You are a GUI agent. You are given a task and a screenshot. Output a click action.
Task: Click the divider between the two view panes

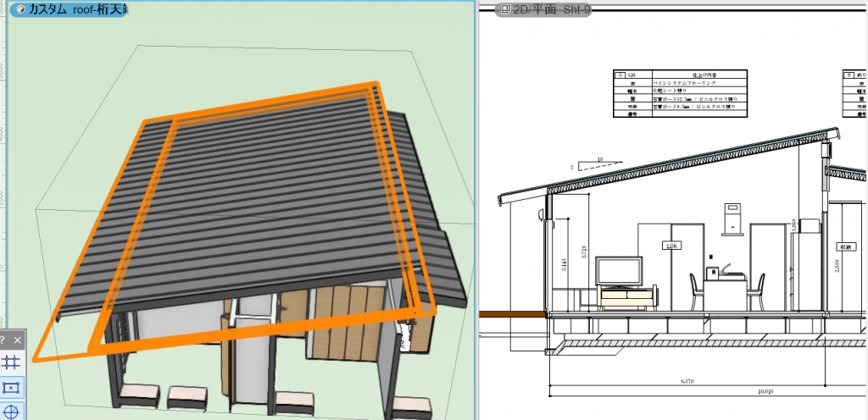coord(476,212)
